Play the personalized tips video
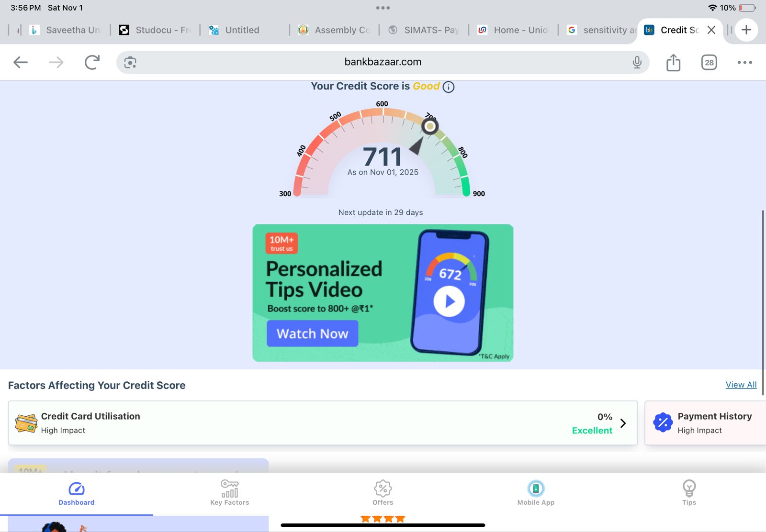 pyautogui.click(x=449, y=301)
